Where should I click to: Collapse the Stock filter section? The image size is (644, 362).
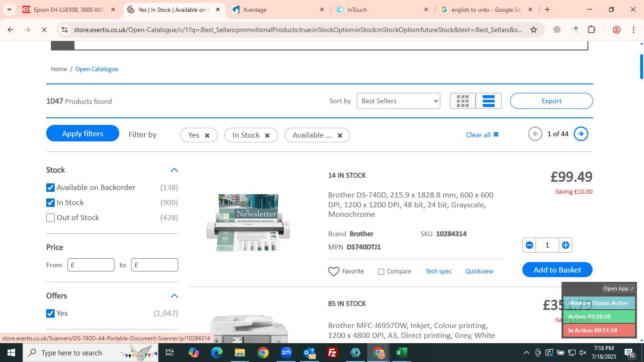(174, 170)
